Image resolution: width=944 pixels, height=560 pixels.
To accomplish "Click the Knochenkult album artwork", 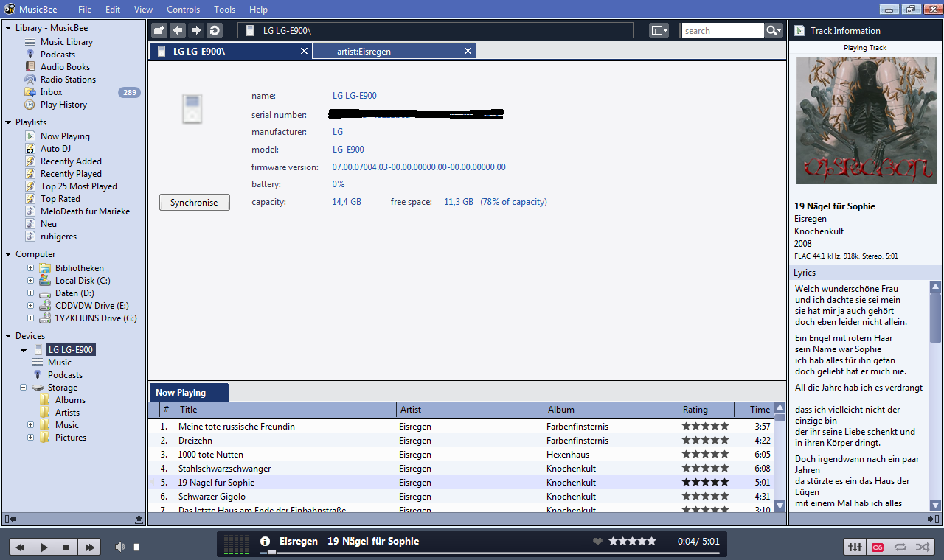I will point(866,121).
